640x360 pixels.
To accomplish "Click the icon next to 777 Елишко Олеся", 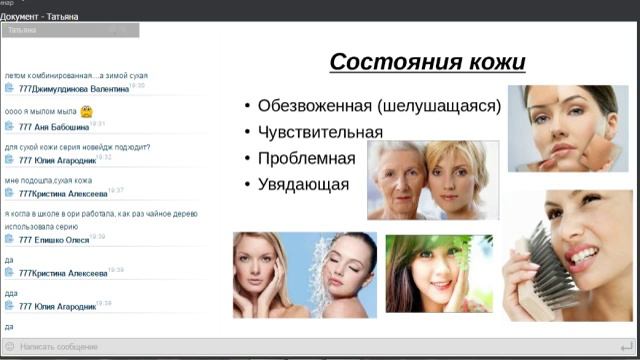I will click(9, 239).
